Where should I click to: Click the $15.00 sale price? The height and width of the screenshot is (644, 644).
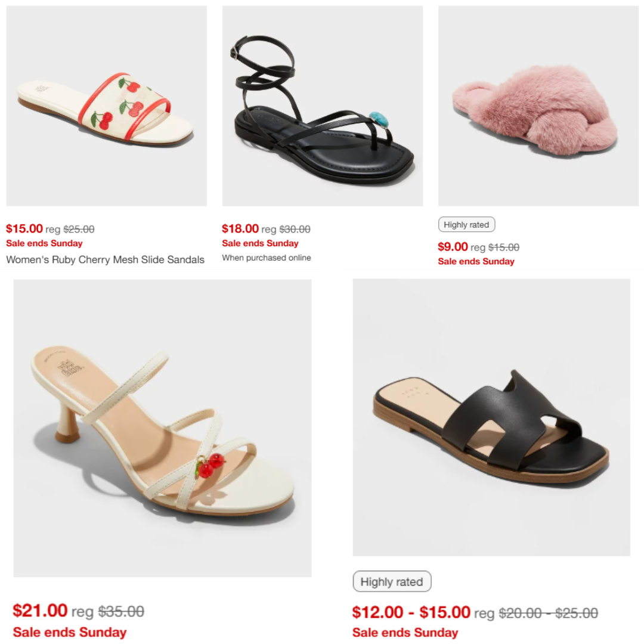click(x=24, y=228)
